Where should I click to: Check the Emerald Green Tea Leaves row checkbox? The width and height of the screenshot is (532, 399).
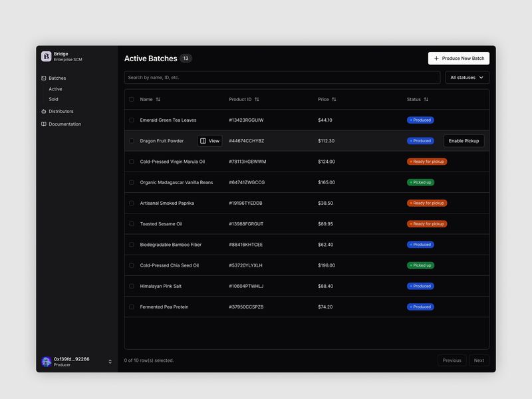130,120
